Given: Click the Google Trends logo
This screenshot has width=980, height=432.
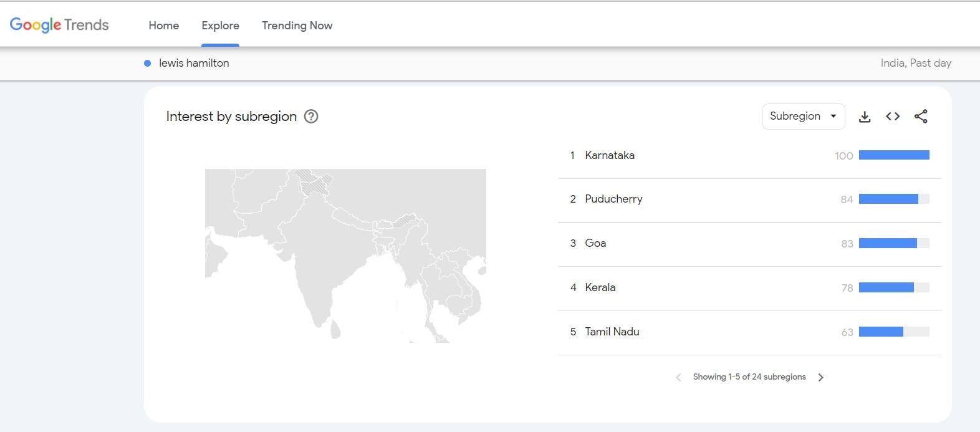Looking at the screenshot, I should (x=59, y=25).
